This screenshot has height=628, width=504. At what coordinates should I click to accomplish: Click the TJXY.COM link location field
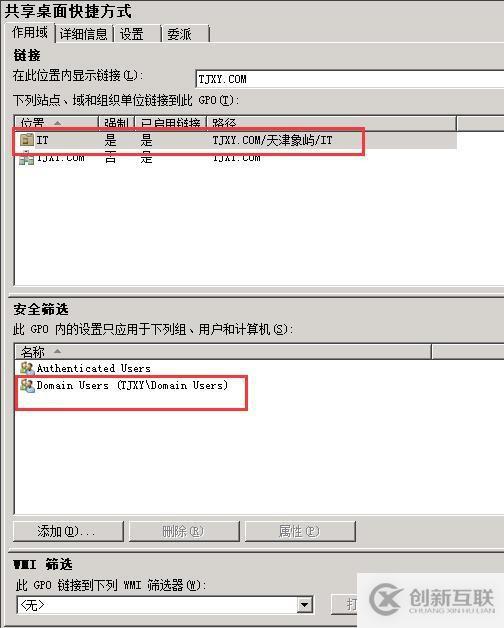point(349,79)
